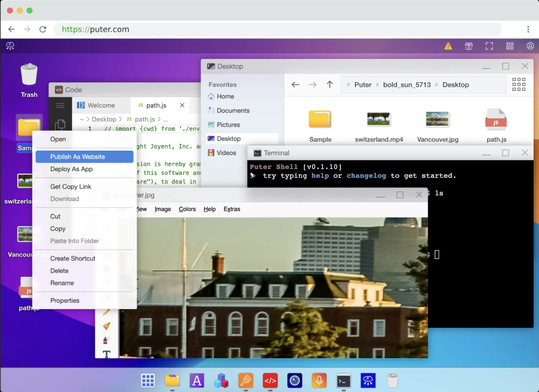539x392 pixels.
Task: Open the app grid launcher in the dock
Action: 148,381
